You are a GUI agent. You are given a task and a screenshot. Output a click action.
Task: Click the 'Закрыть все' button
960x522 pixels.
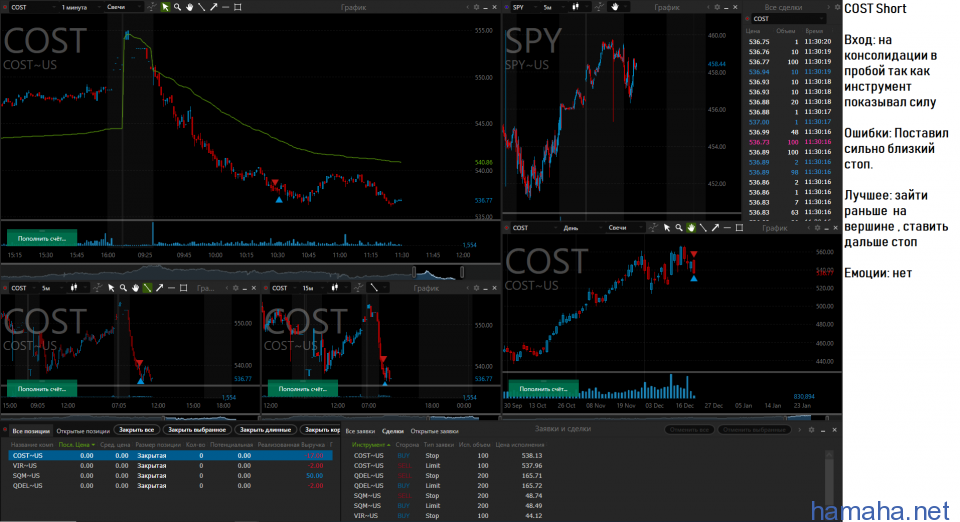pyautogui.click(x=137, y=430)
